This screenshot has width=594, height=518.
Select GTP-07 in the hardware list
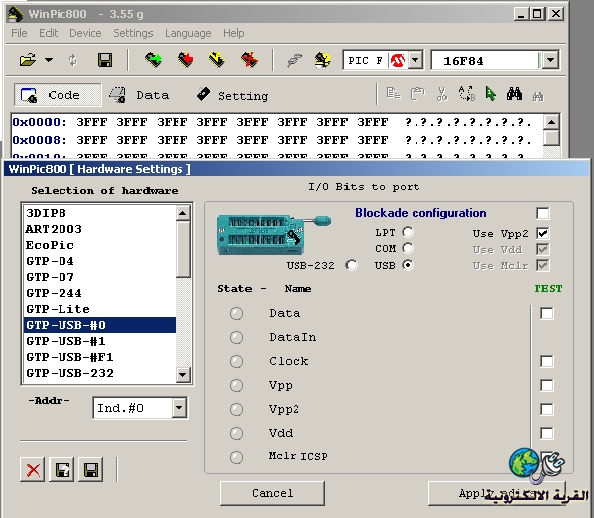click(x=100, y=277)
